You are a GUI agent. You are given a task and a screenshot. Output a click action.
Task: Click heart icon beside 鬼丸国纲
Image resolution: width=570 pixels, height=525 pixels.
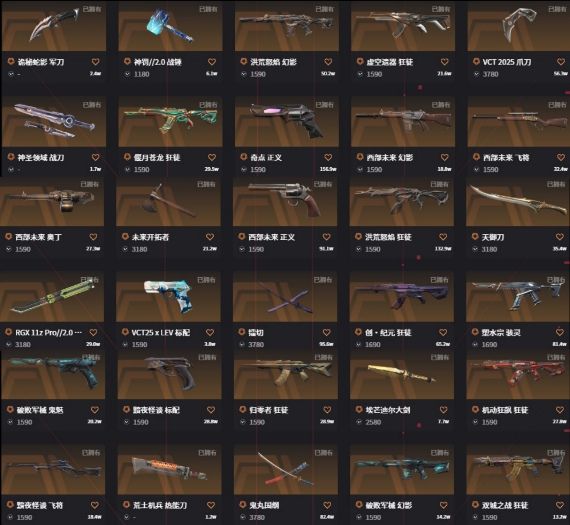[327, 505]
